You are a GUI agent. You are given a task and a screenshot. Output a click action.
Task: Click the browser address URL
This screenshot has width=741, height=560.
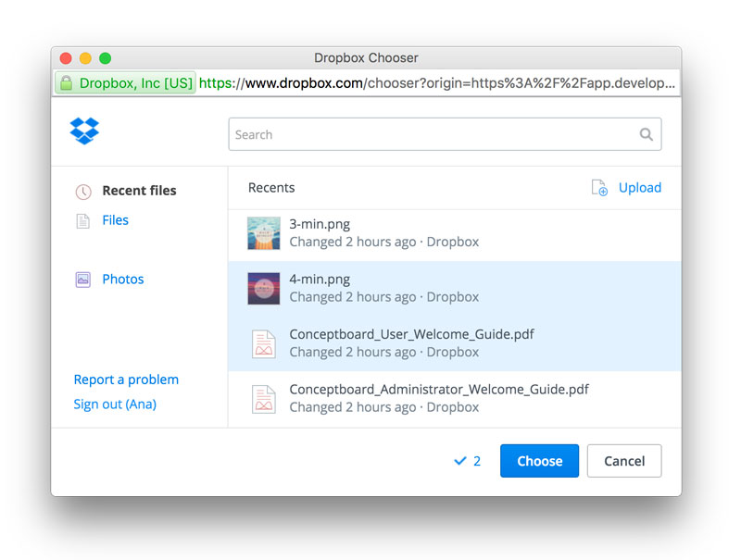pos(437,83)
